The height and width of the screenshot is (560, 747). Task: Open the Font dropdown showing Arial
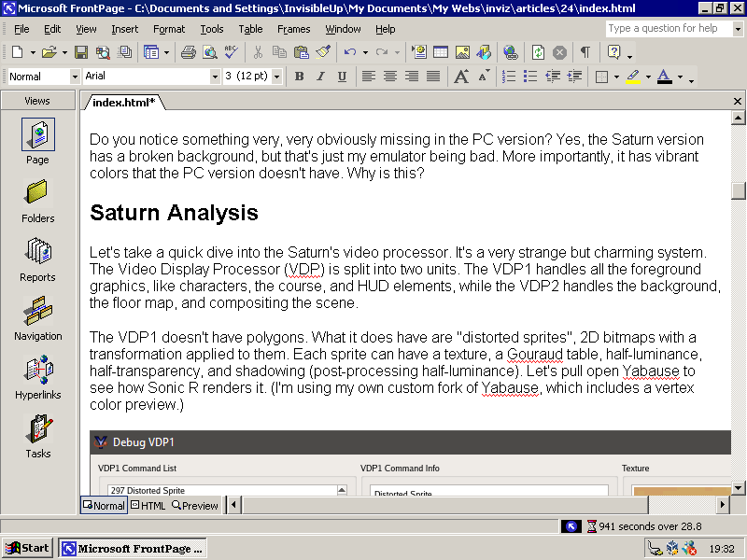(215, 77)
